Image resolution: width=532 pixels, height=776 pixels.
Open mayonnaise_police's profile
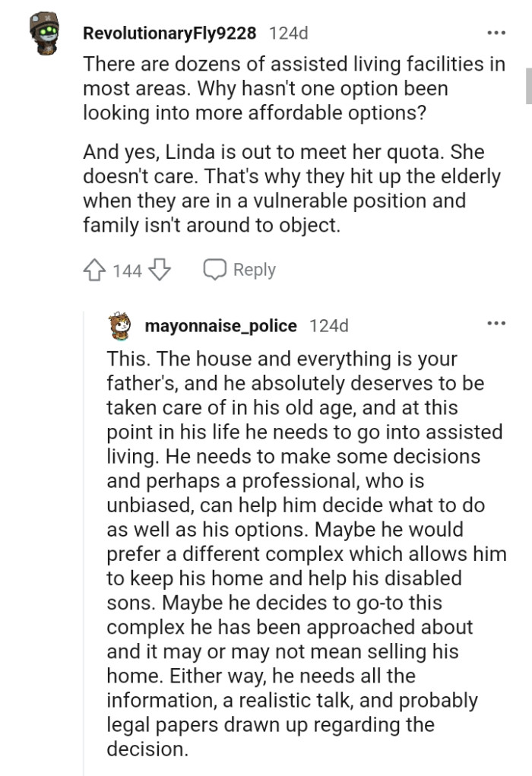click(x=220, y=325)
